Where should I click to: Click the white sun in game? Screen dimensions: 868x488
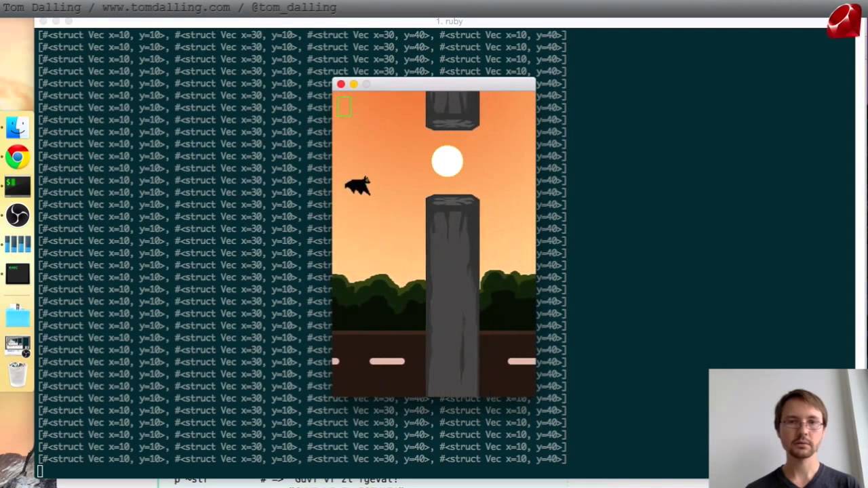(x=447, y=161)
